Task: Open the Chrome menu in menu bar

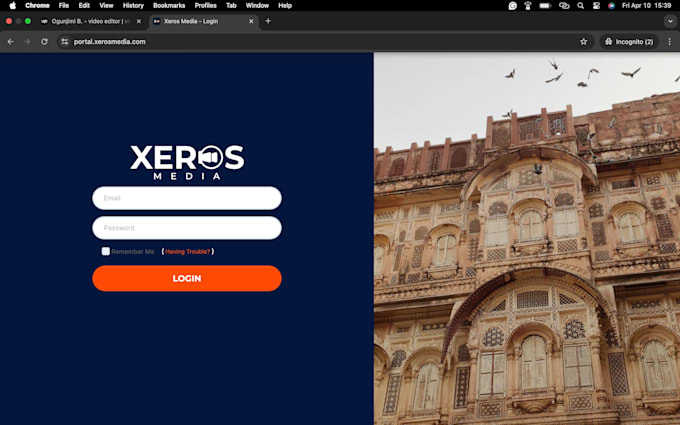Action: [37, 6]
